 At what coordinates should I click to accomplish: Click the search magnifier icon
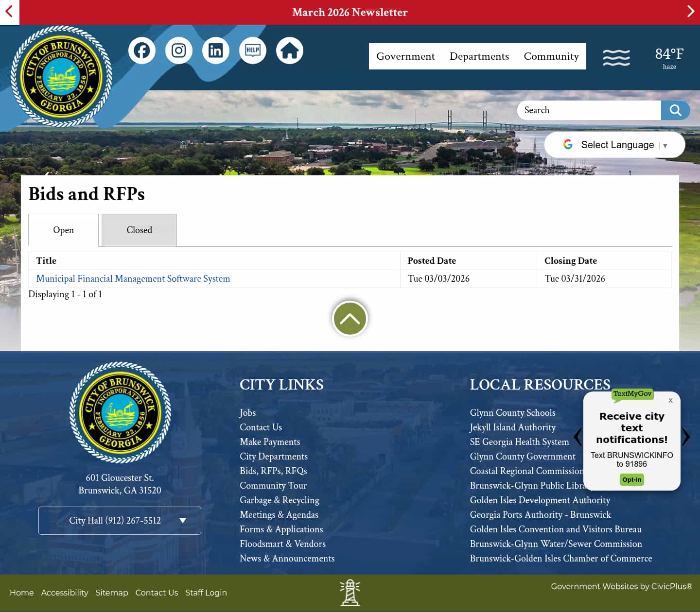(675, 110)
